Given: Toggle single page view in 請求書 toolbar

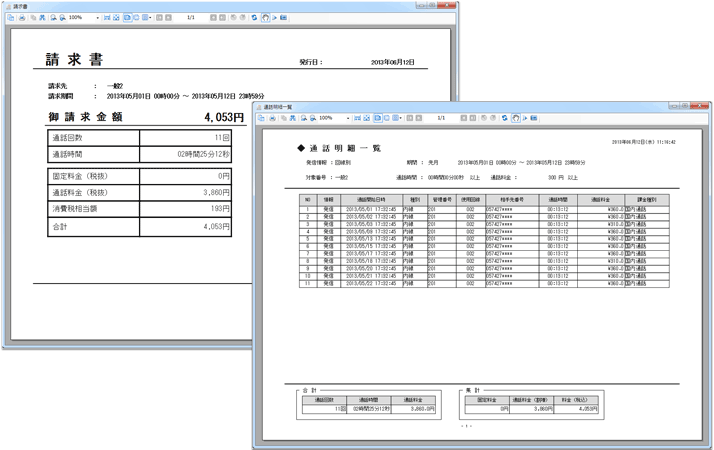Looking at the screenshot, I should point(126,18).
